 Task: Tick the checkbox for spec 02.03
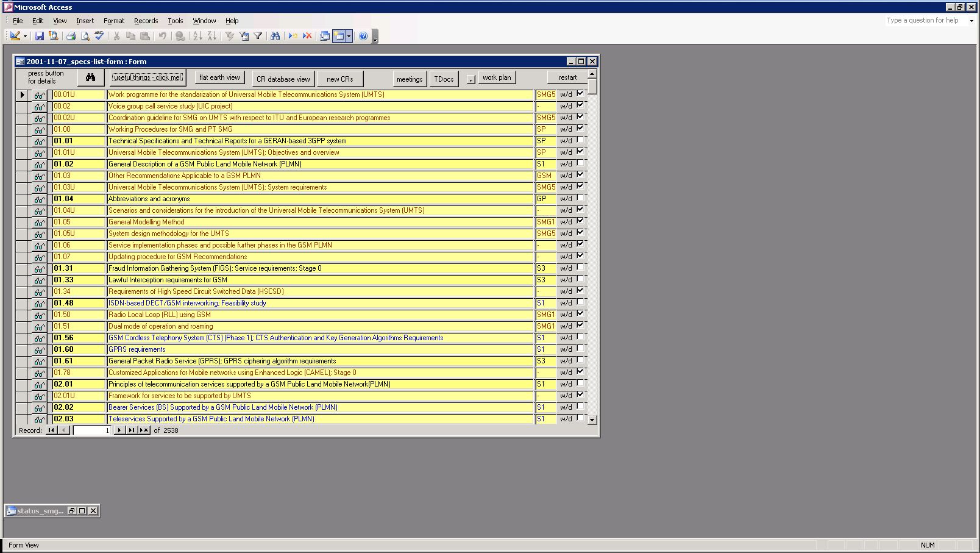coord(580,418)
